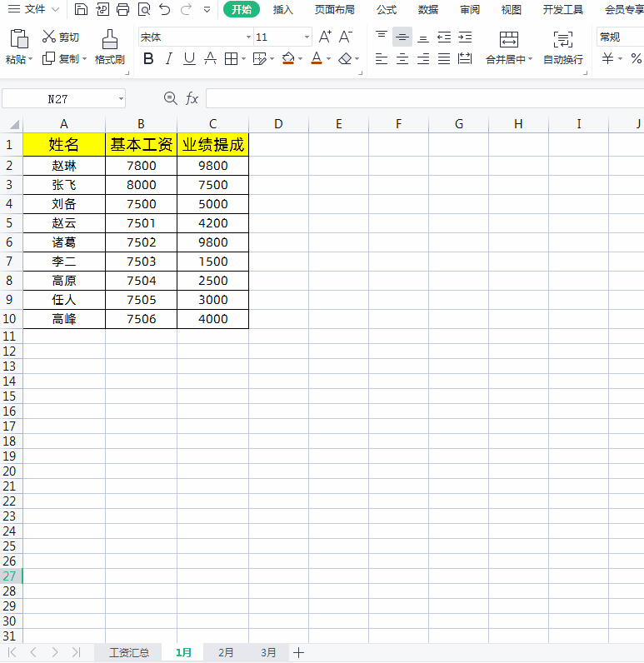This screenshot has height=663, width=644.
Task: Cut selection with the scissors icon
Action: (49, 37)
